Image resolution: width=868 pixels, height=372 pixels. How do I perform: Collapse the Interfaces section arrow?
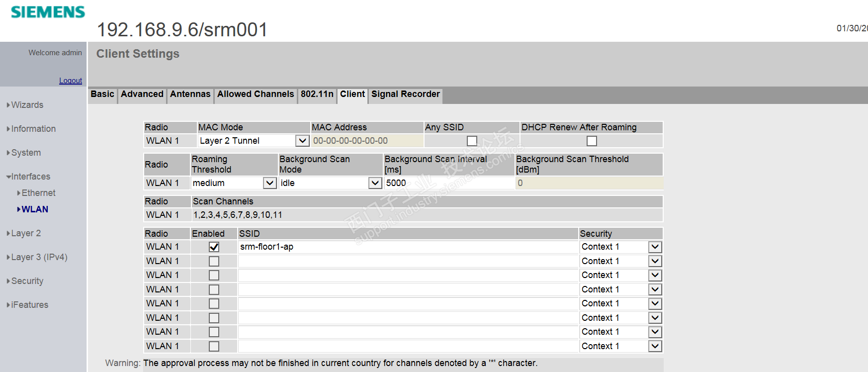[x=8, y=177]
